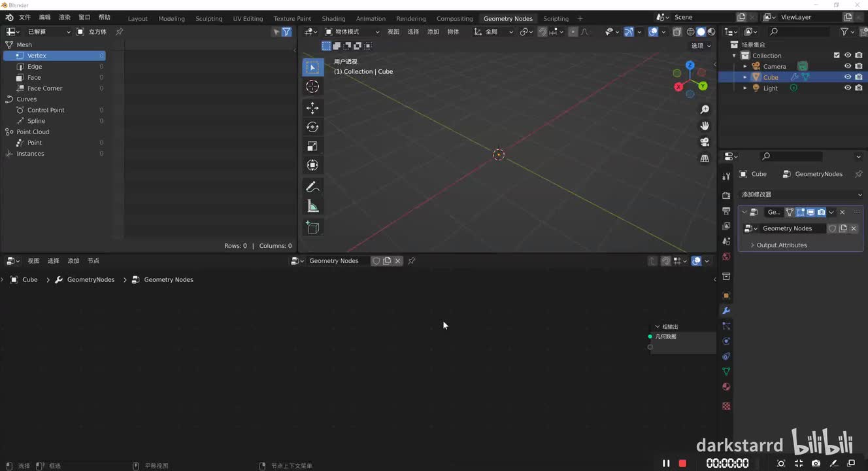Toggle camera view in the viewport
Screen dimensions: 868x471
[x=705, y=142]
